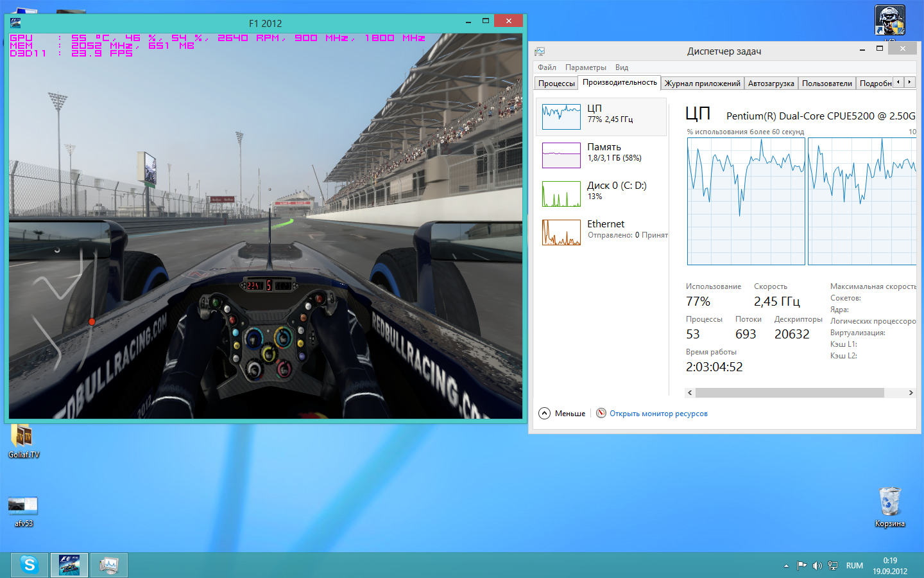This screenshot has height=578, width=924.
Task: Collapse view with the Меньше button
Action: [x=562, y=414]
